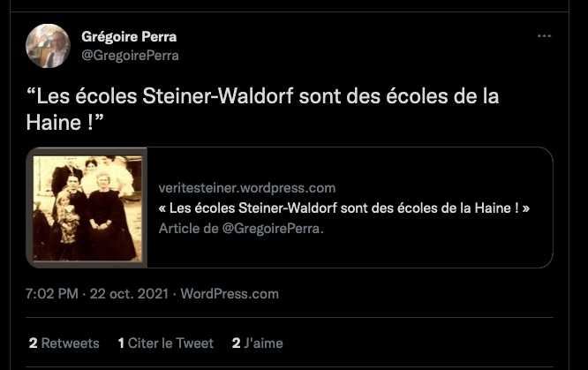588x370 pixels.
Task: Click the number 1 before Citer le Tweet
Action: tap(121, 343)
